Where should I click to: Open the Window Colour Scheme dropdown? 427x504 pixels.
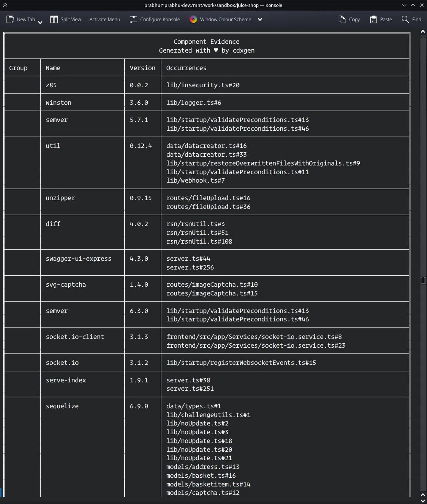[x=260, y=19]
